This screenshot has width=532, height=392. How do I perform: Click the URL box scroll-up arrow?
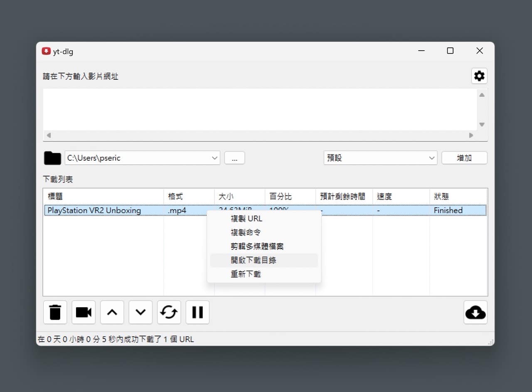point(482,95)
